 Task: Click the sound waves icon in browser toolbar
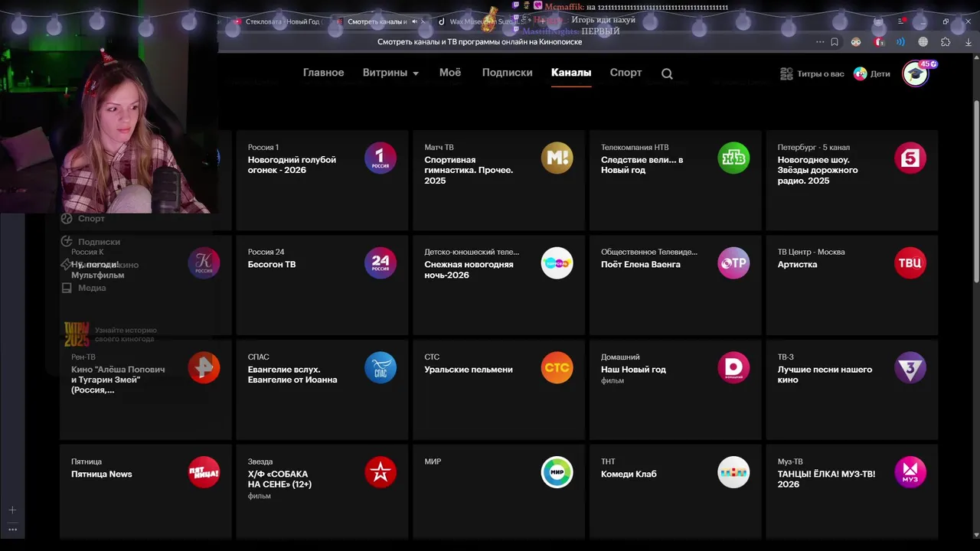pos(900,42)
